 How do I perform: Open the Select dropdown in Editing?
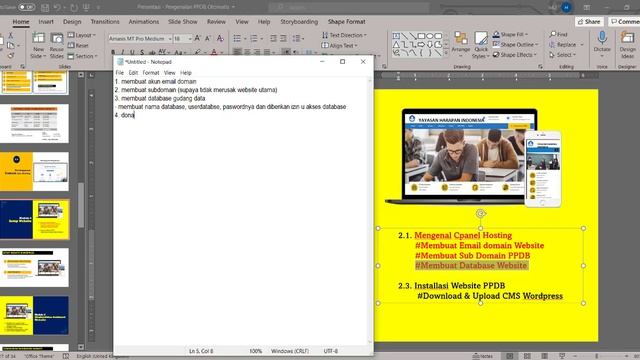[562, 55]
